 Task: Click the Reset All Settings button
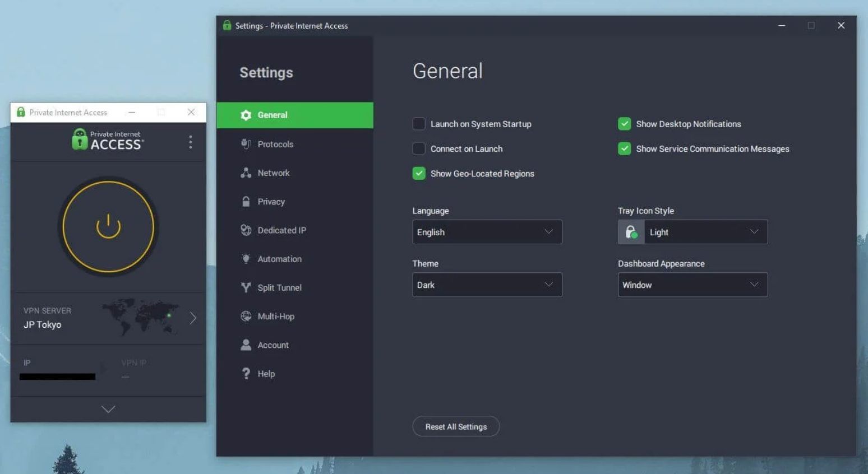click(x=456, y=426)
